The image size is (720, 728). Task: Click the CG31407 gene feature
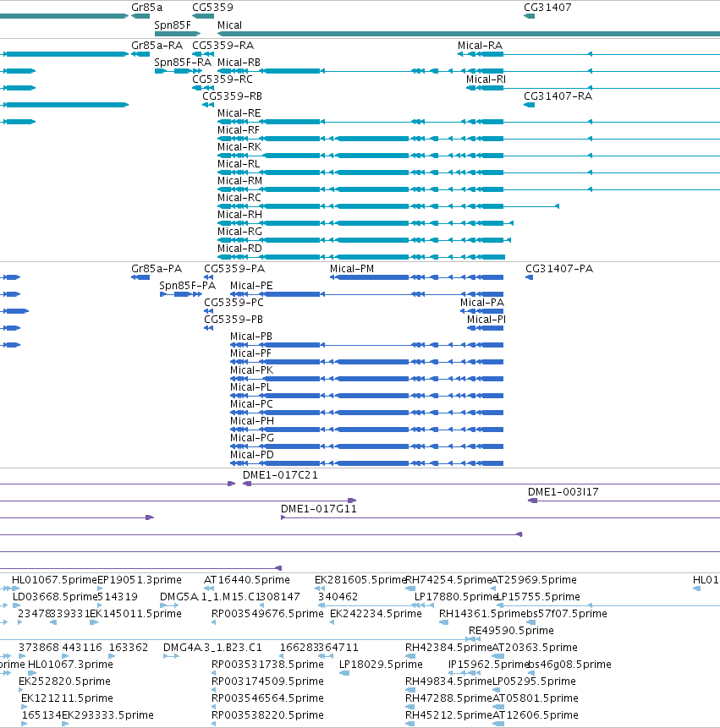(x=529, y=16)
